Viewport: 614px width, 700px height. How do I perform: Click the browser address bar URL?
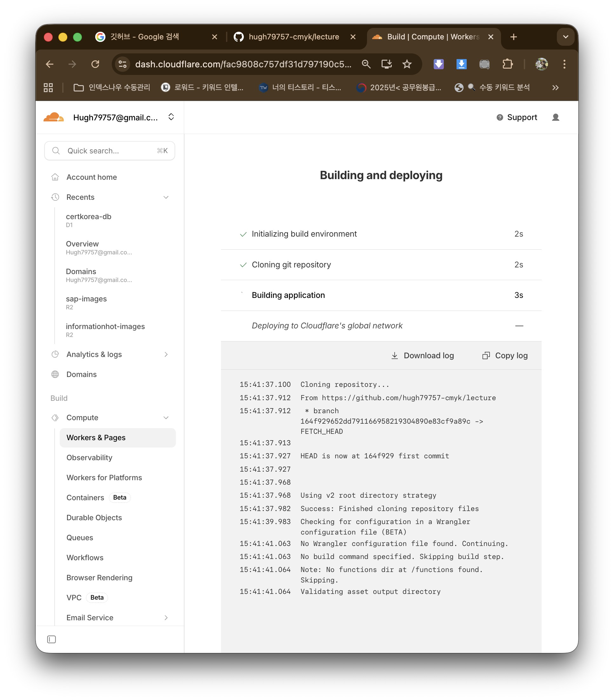(x=243, y=64)
